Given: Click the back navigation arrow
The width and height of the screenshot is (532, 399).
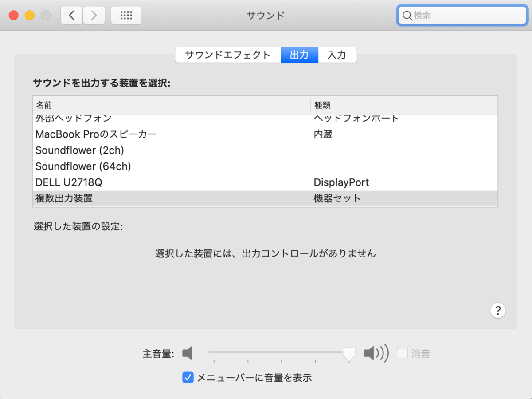Looking at the screenshot, I should [x=71, y=15].
